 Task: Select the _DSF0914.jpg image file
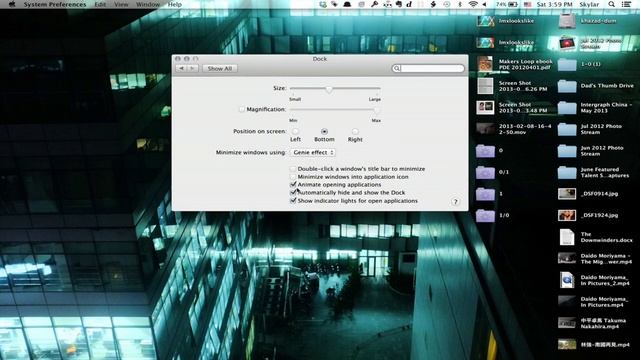(567, 194)
